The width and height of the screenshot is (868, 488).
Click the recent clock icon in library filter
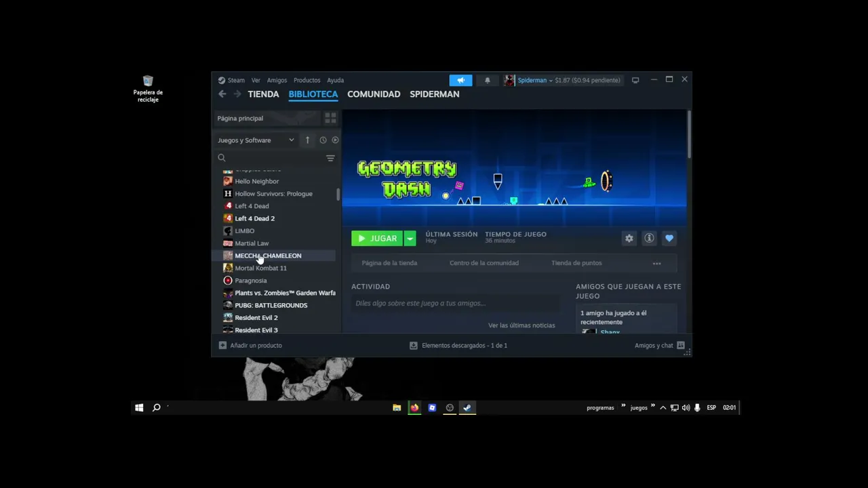click(323, 140)
